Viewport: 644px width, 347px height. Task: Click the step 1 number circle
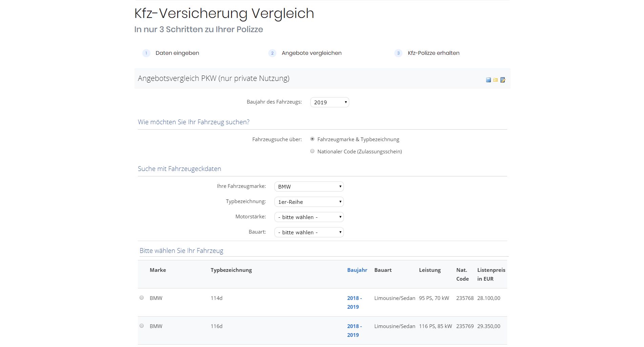point(146,53)
